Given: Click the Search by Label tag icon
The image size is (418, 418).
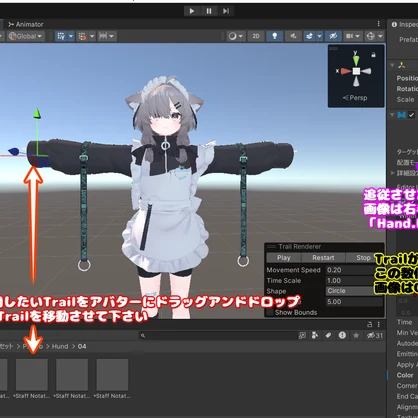Looking at the screenshot, I should [328, 335].
